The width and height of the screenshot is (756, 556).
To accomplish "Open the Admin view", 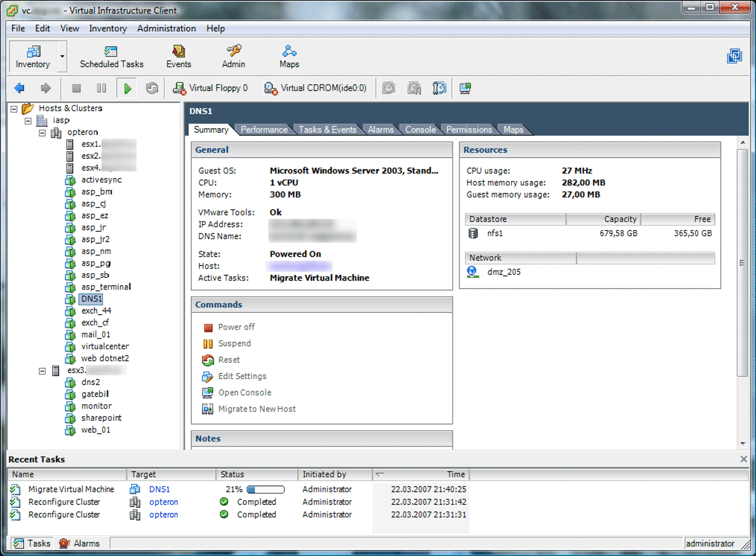I will pyautogui.click(x=234, y=57).
